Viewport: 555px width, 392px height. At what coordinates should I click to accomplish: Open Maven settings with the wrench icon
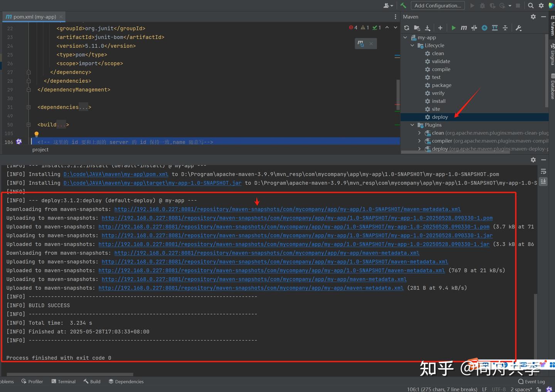click(518, 28)
